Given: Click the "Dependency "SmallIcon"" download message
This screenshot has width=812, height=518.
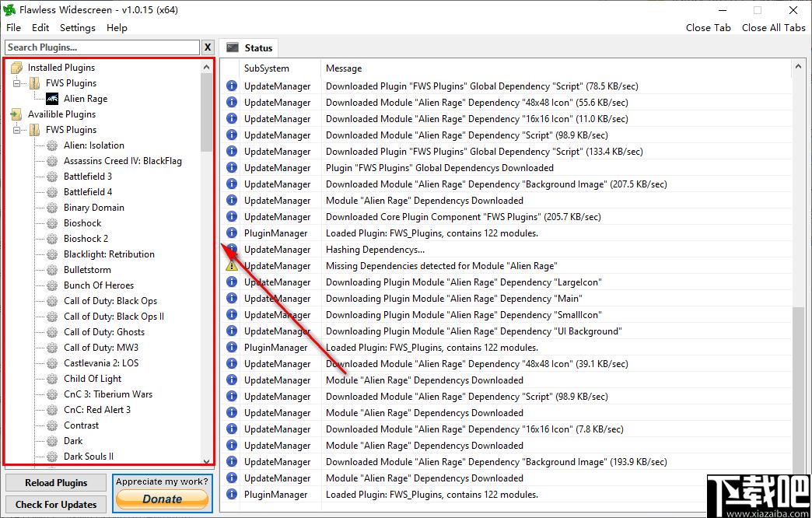Looking at the screenshot, I should click(x=464, y=314).
